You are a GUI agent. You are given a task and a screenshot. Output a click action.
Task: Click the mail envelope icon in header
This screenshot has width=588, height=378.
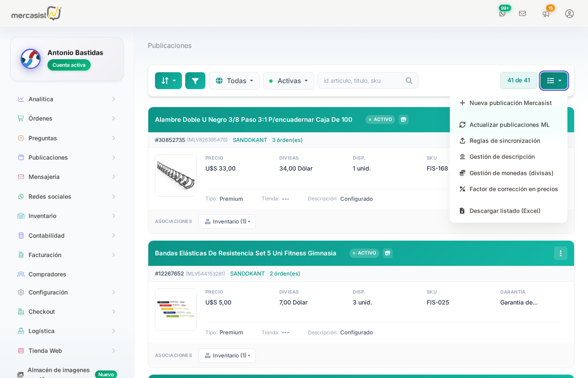pyautogui.click(x=522, y=13)
